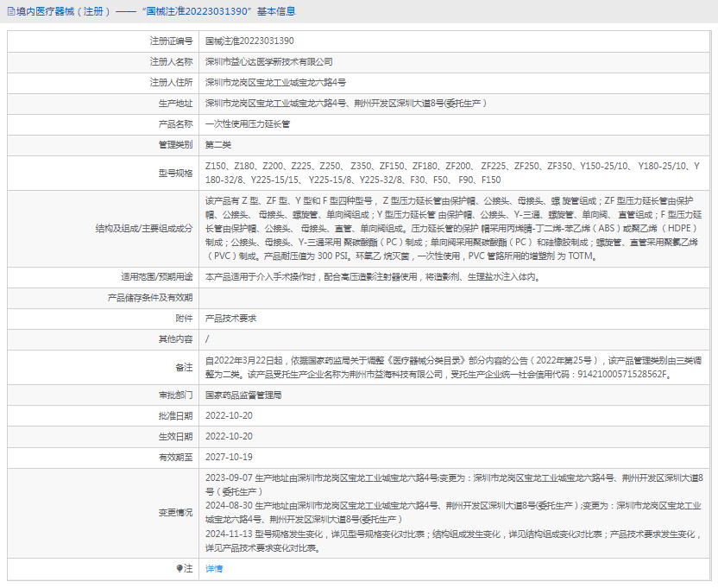
Task: Click the change entry dated 2023-09-07
Action: 454,485
